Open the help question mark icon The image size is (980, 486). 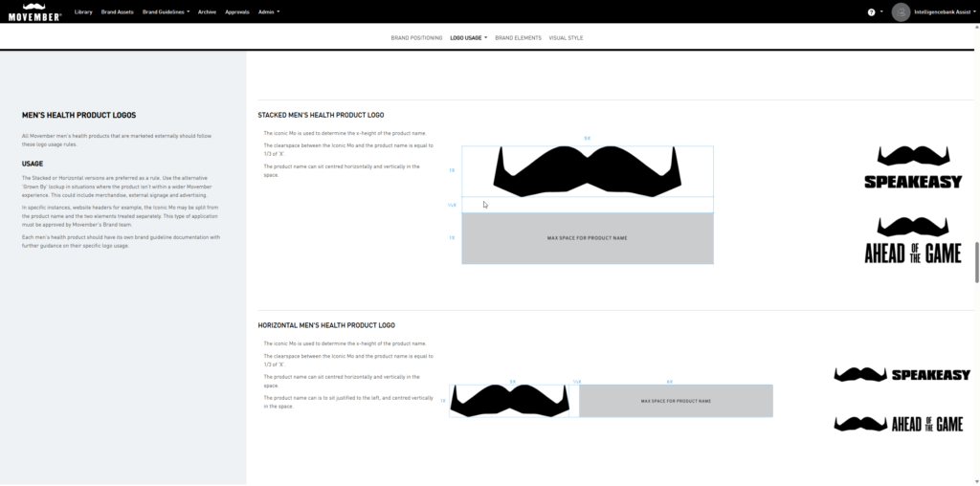click(871, 11)
